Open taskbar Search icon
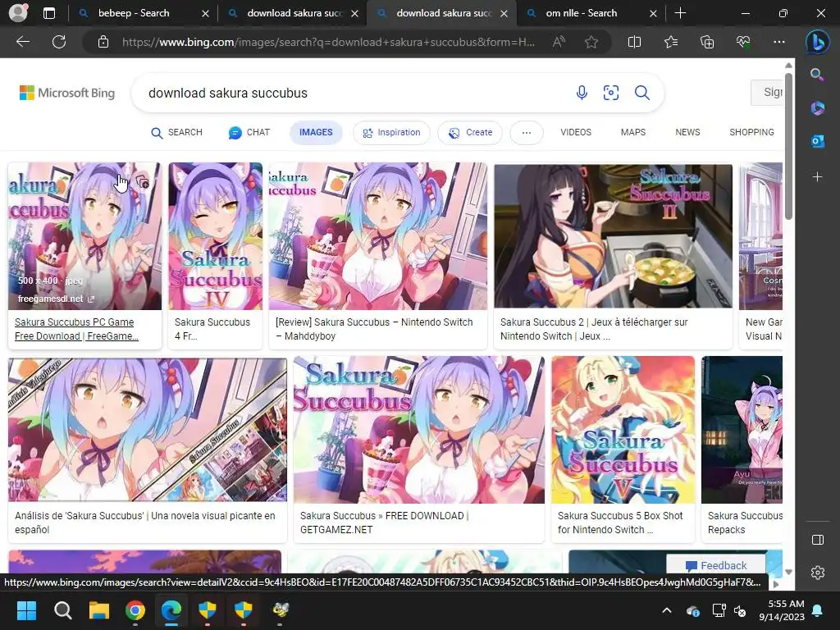Image resolution: width=840 pixels, height=630 pixels. tap(62, 609)
